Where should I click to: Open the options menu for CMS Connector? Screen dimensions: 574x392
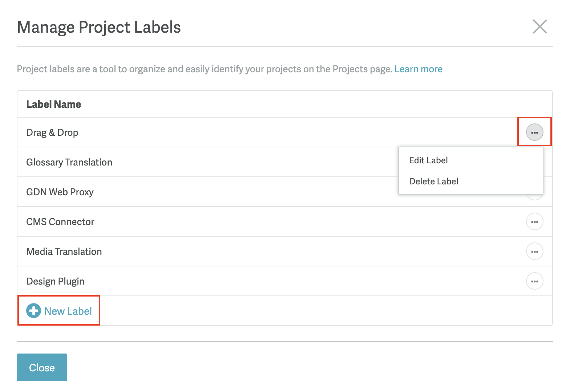coord(534,221)
